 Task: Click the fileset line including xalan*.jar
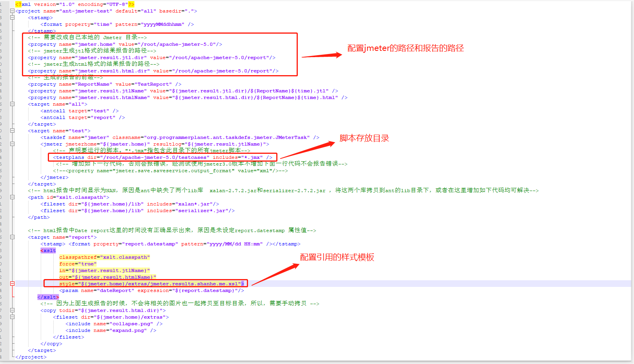coord(130,204)
